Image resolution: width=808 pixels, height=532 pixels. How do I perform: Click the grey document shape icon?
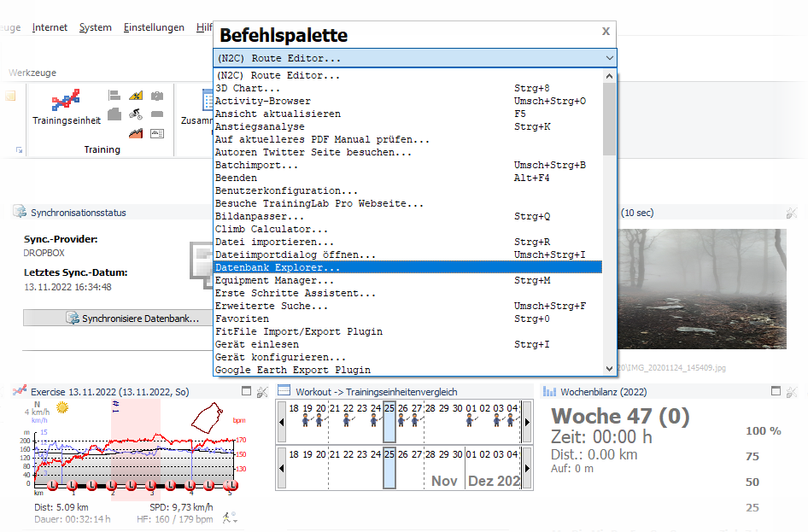[114, 114]
